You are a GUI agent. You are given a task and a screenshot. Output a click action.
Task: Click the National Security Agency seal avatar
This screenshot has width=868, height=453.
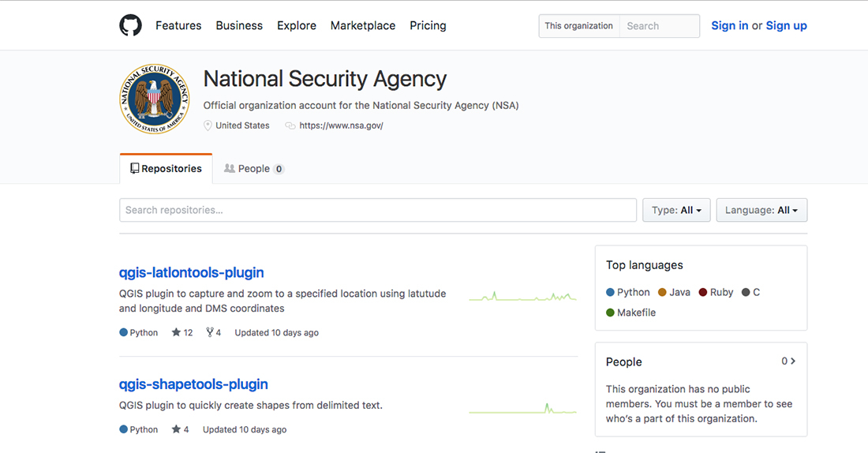155,99
